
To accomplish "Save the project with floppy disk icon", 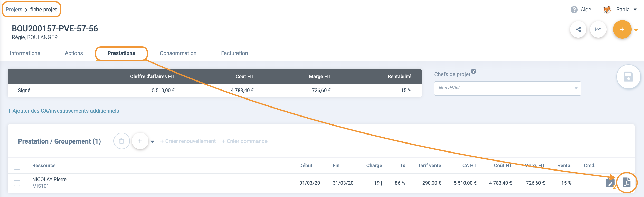I will tap(628, 77).
